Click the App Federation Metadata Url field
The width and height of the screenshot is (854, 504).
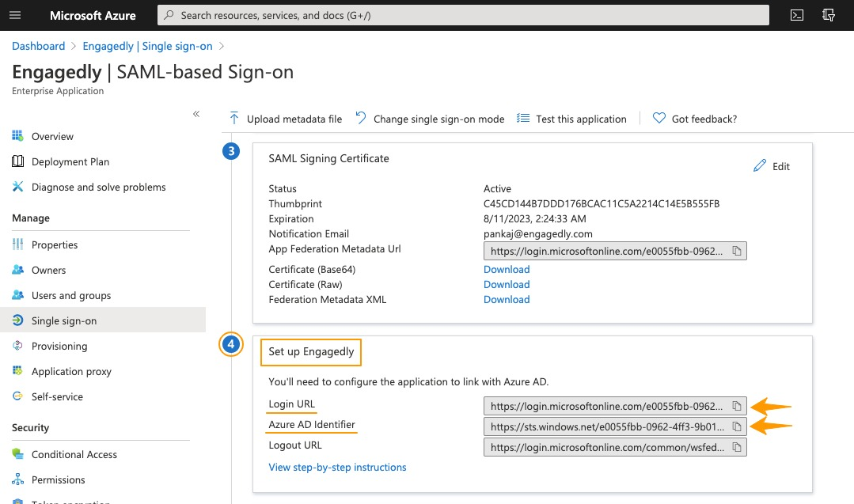(x=615, y=251)
